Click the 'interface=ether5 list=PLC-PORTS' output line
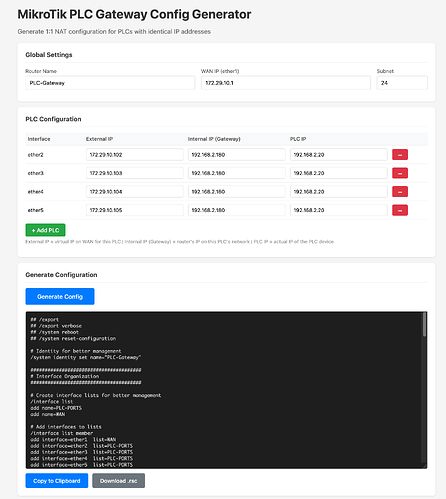 tap(82, 465)
